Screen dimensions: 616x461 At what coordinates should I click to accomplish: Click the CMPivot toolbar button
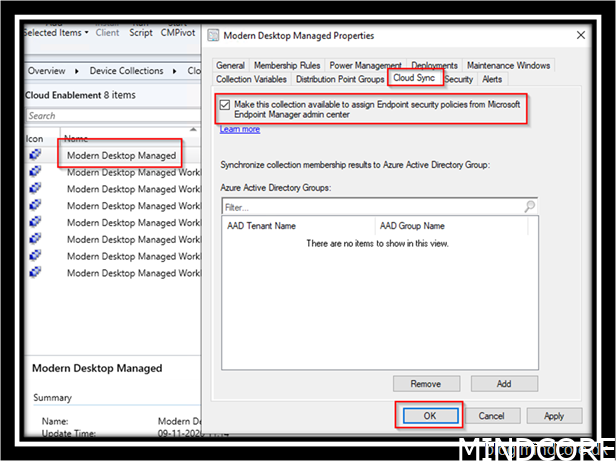tap(177, 32)
